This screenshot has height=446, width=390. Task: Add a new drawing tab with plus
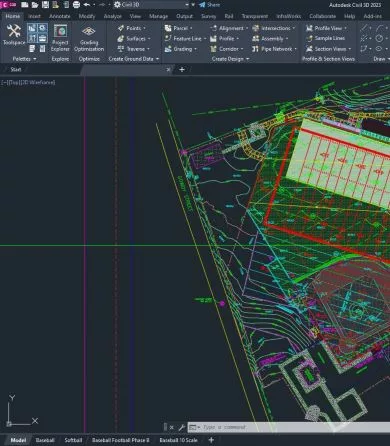tap(182, 69)
